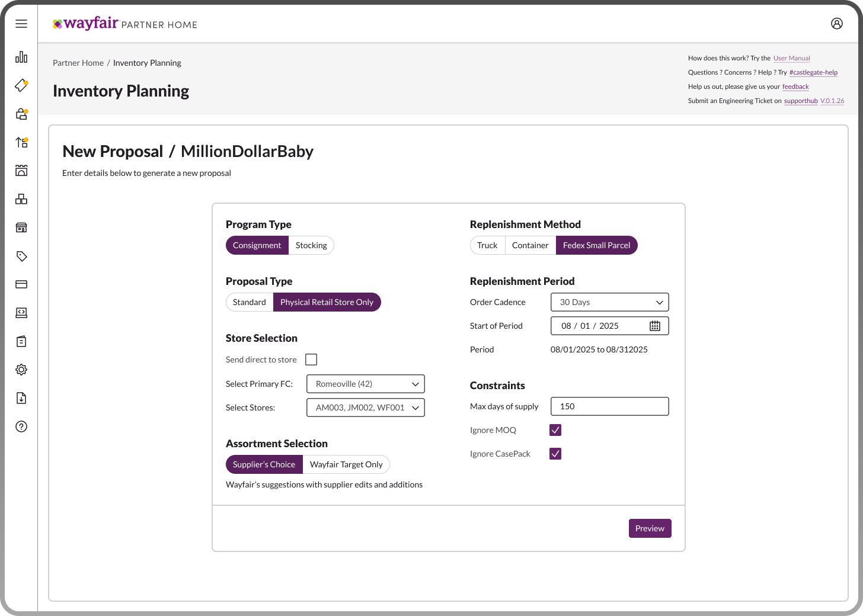Open the storefront sidebar icon
This screenshot has height=616, width=863.
(x=21, y=227)
